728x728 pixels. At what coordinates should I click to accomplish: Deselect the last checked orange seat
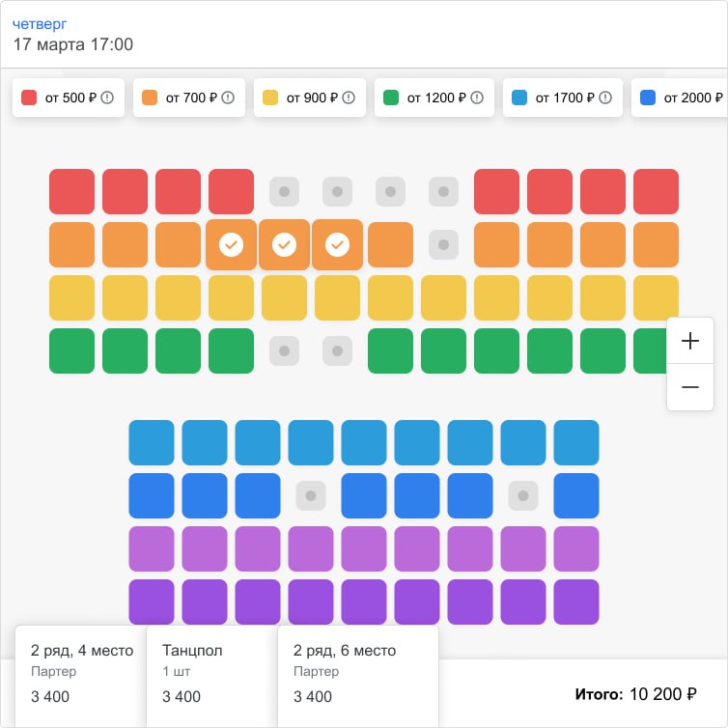[337, 245]
